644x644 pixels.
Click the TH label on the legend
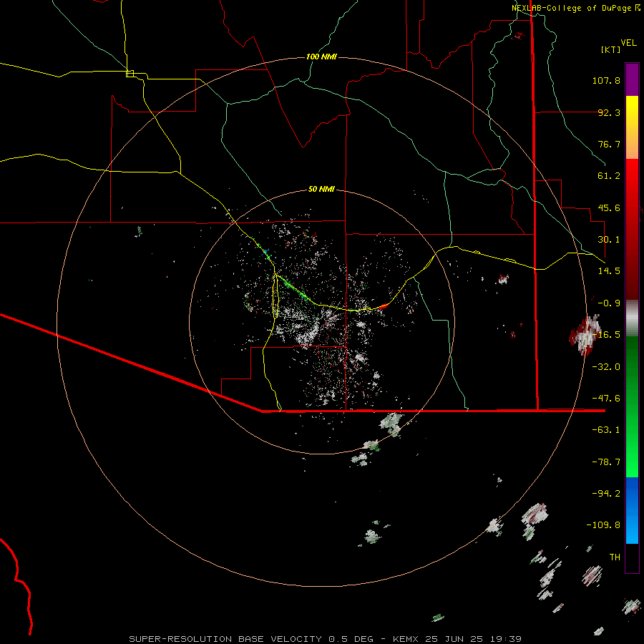pyautogui.click(x=615, y=557)
